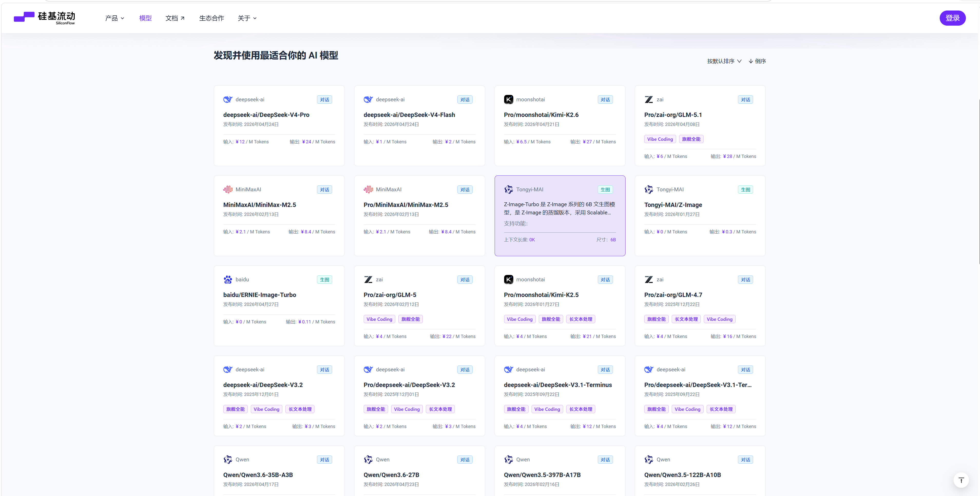Open deepseek-ai/DeepSeek-V4-Flash model
This screenshot has height=496, width=980.
pyautogui.click(x=409, y=115)
